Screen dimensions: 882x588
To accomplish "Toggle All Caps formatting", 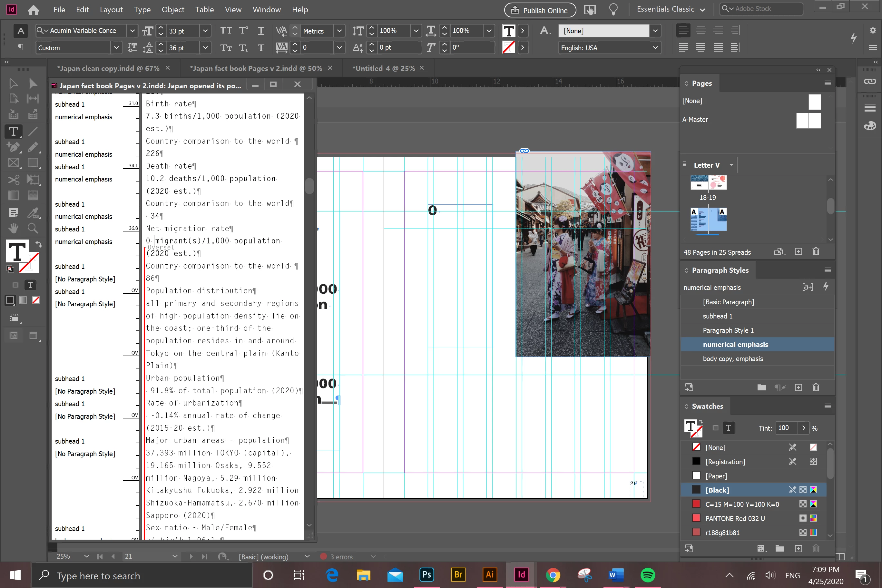I will point(226,30).
